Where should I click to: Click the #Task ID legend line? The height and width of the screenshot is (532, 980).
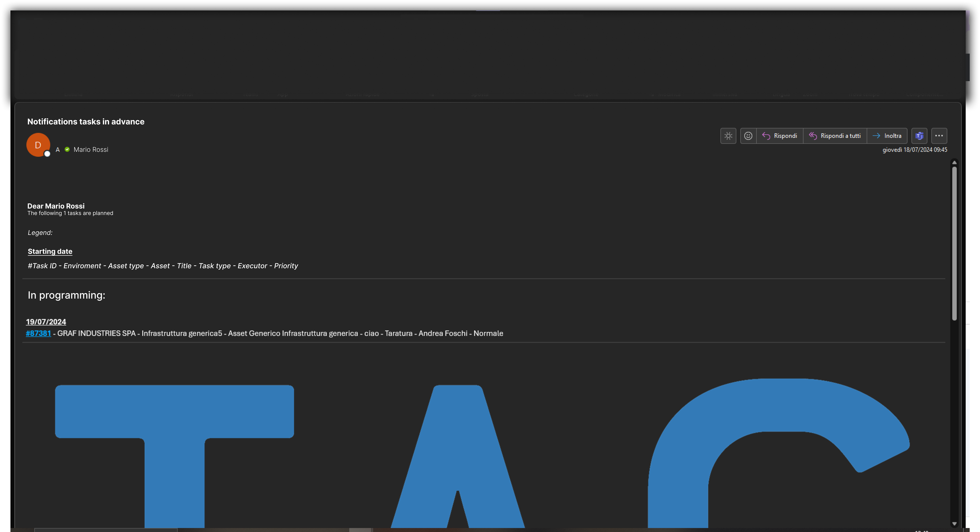[x=163, y=266]
